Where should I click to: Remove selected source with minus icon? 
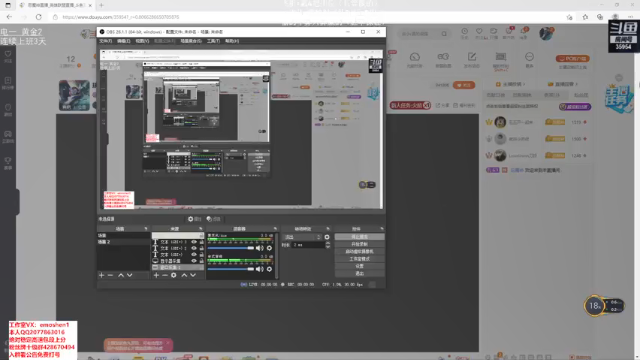[x=165, y=276]
